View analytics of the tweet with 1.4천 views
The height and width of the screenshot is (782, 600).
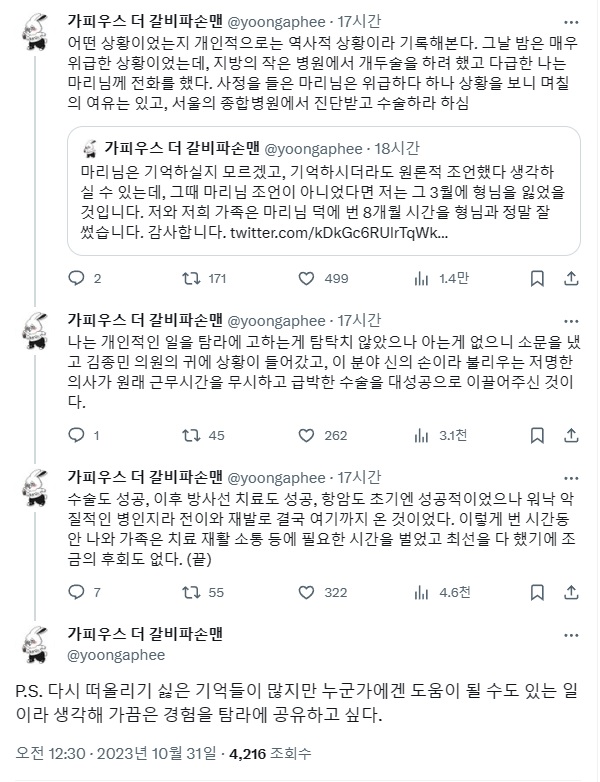click(x=421, y=277)
